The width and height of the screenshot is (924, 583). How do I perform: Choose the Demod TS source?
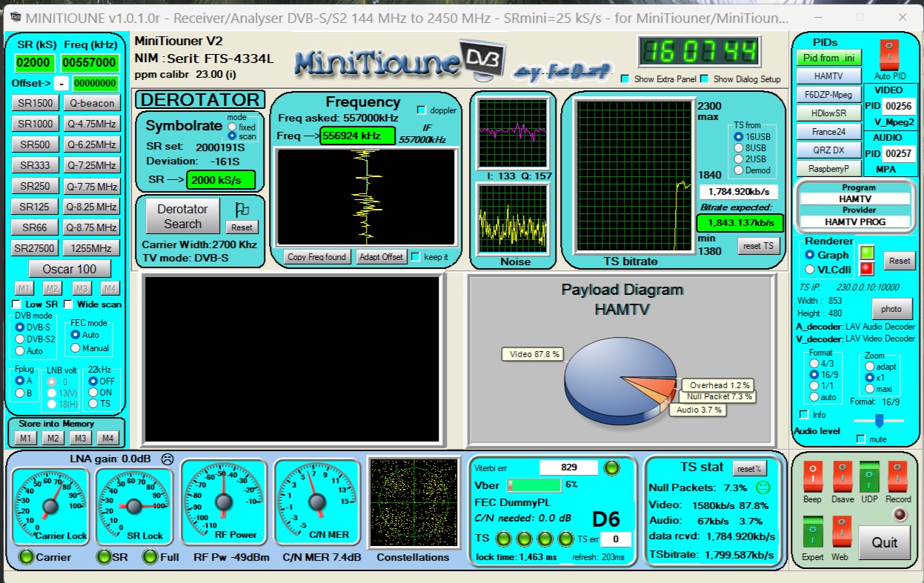(738, 170)
